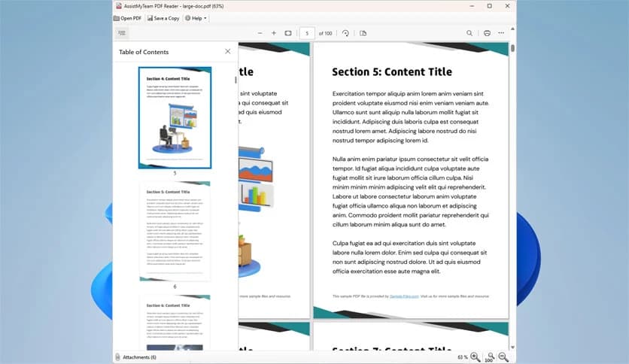Image resolution: width=629 pixels, height=364 pixels.
Task: Click the Sample-Files.com link in footer
Action: coord(404,296)
